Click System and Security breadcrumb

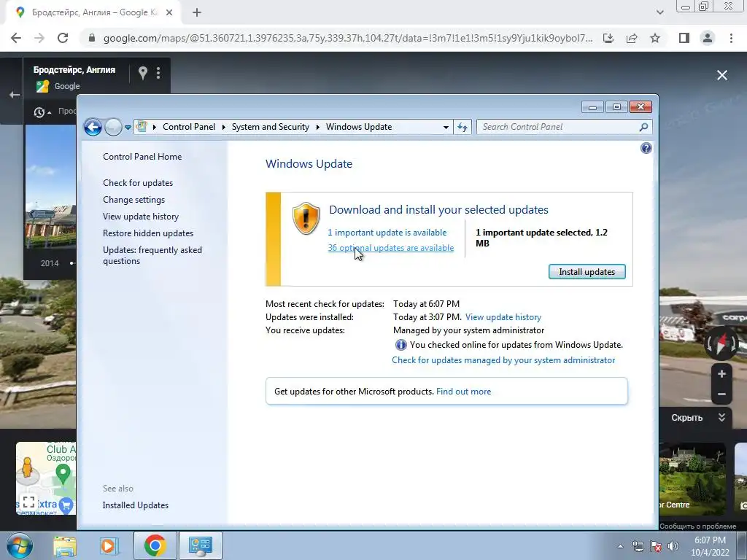(270, 127)
